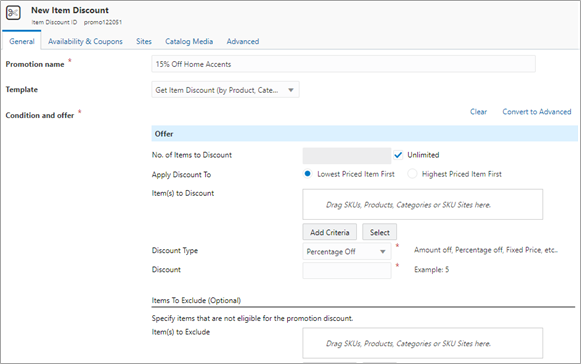This screenshot has height=364, width=581.
Task: Click the Select button under Item(s) to Discount
Action: coord(379,232)
